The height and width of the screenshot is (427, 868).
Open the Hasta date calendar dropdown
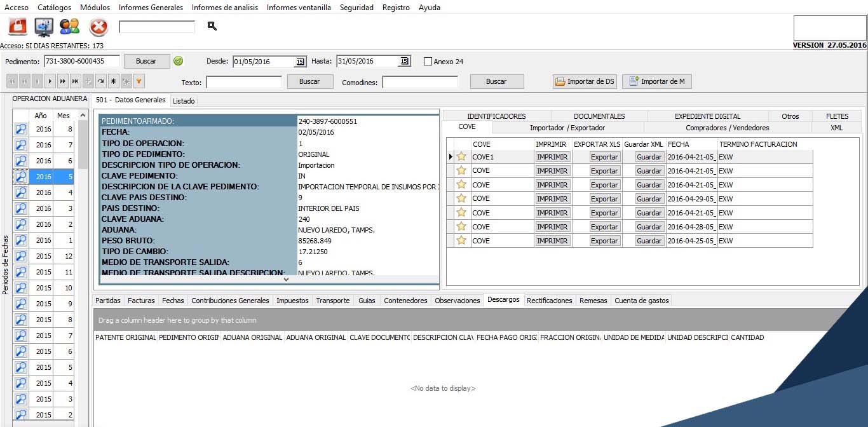click(403, 62)
